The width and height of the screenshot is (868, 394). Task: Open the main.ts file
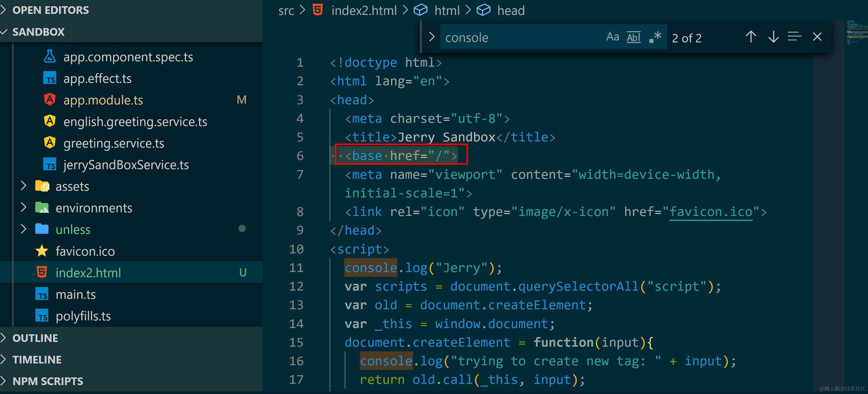point(75,294)
